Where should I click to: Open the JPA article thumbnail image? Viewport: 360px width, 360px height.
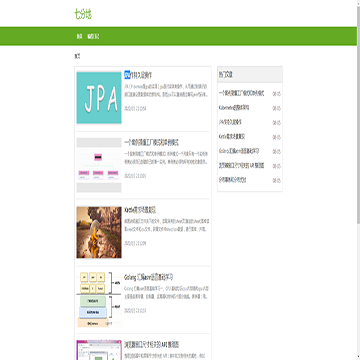pos(99,98)
